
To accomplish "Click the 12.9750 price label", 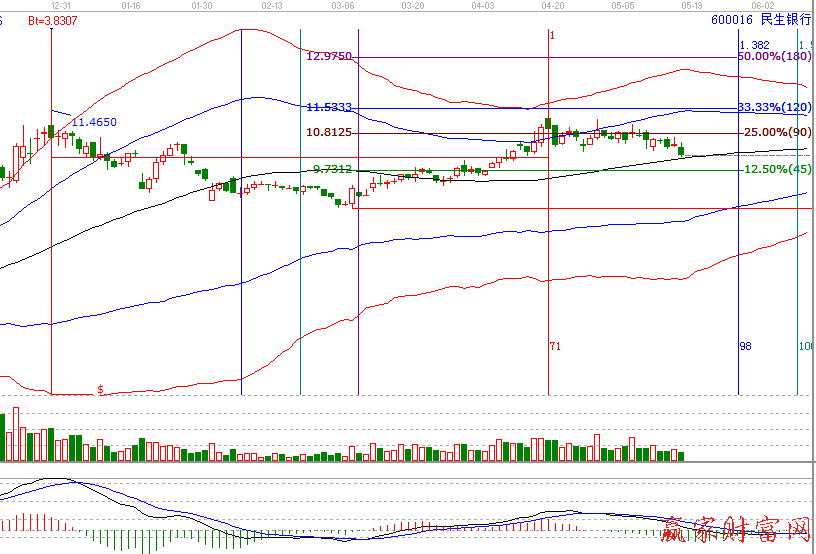I will 330,57.
